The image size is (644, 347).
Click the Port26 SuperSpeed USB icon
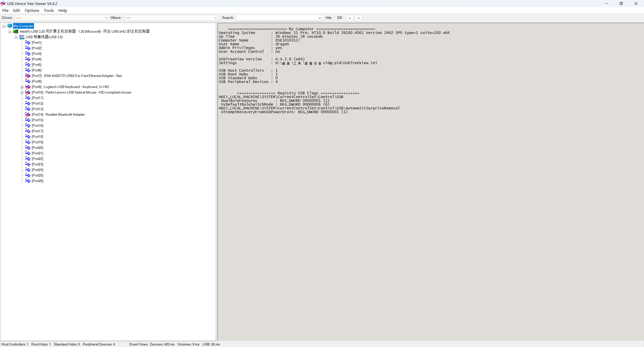(x=28, y=181)
